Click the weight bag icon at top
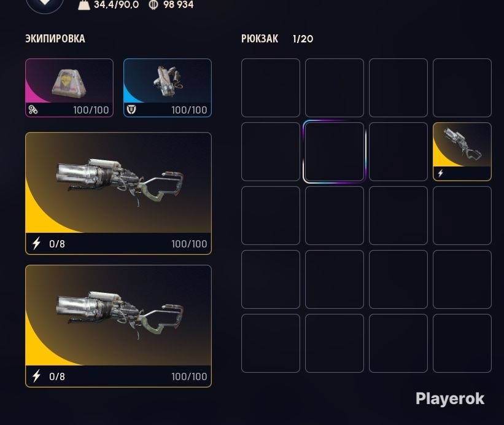Image resolution: width=504 pixels, height=425 pixels. pos(84,5)
